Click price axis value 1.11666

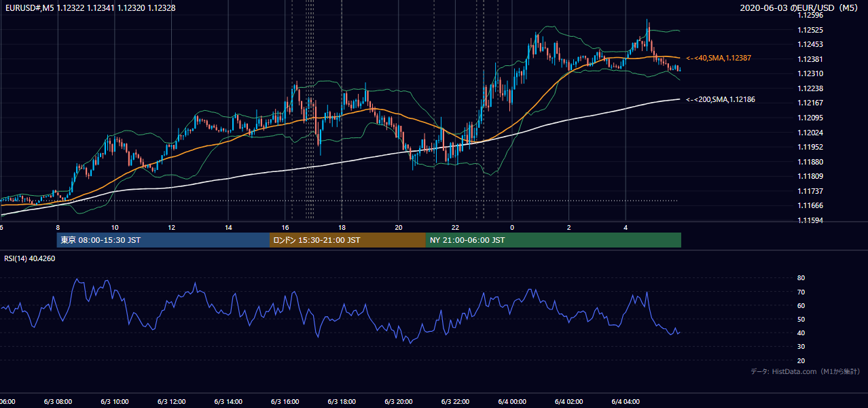click(811, 205)
